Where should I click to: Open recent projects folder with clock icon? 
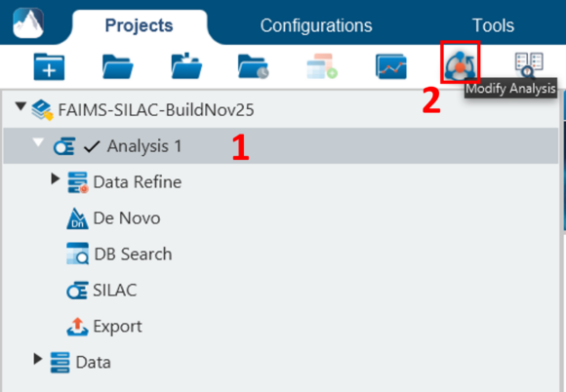(254, 66)
